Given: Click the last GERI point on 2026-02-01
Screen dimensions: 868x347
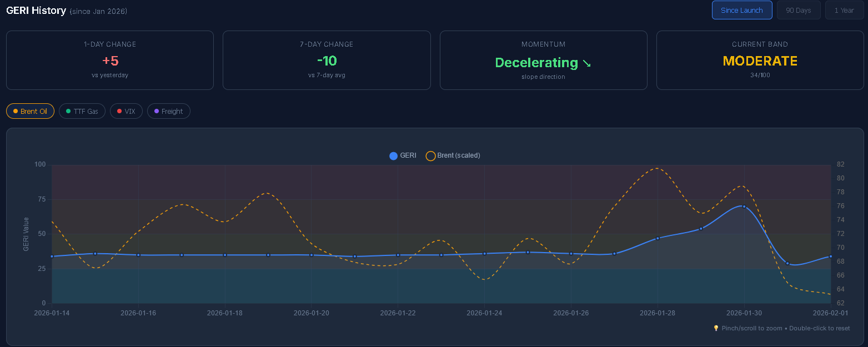Looking at the screenshot, I should [830, 257].
